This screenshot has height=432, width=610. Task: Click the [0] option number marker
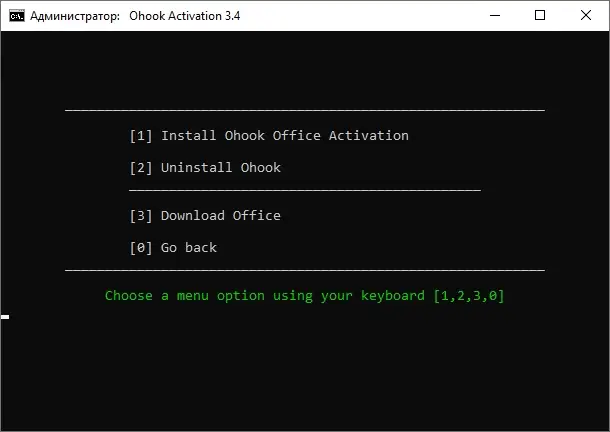(x=140, y=248)
